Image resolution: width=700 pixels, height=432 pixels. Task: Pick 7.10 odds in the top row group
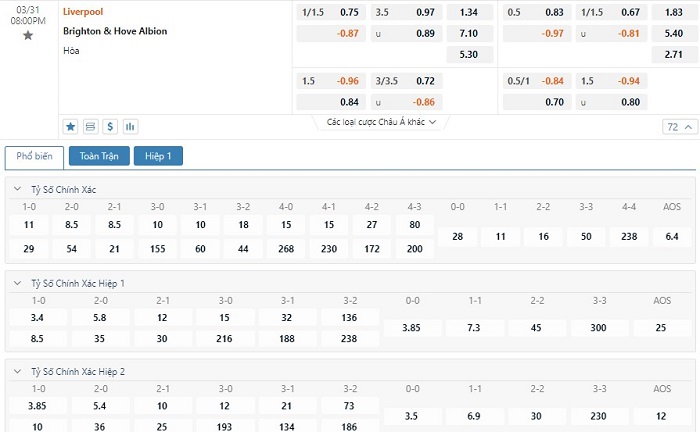(x=468, y=33)
